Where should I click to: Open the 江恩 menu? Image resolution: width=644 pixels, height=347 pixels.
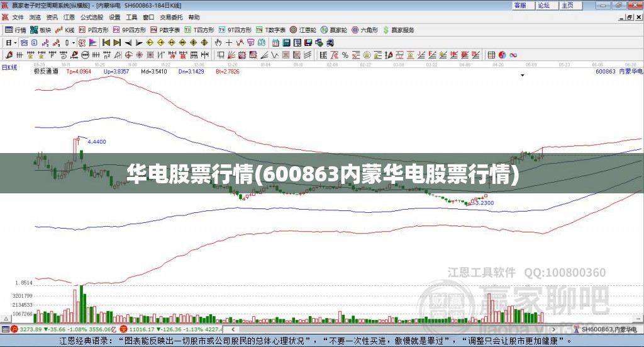(x=69, y=17)
